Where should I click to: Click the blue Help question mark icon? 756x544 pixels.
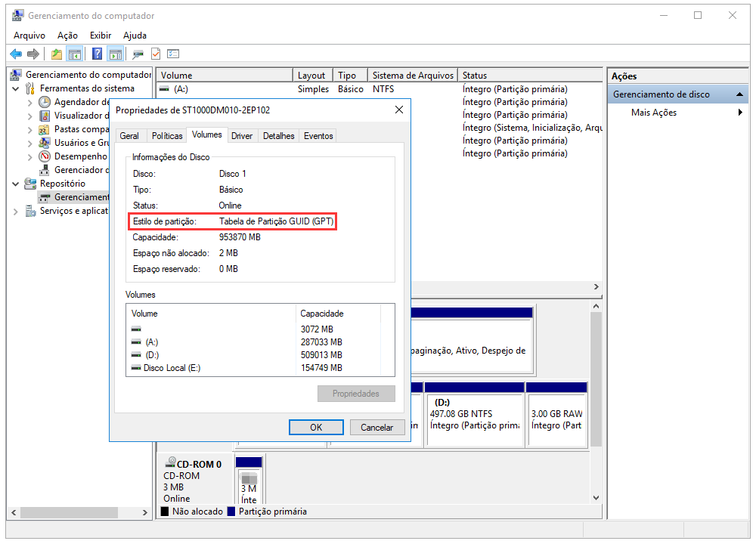click(x=98, y=54)
